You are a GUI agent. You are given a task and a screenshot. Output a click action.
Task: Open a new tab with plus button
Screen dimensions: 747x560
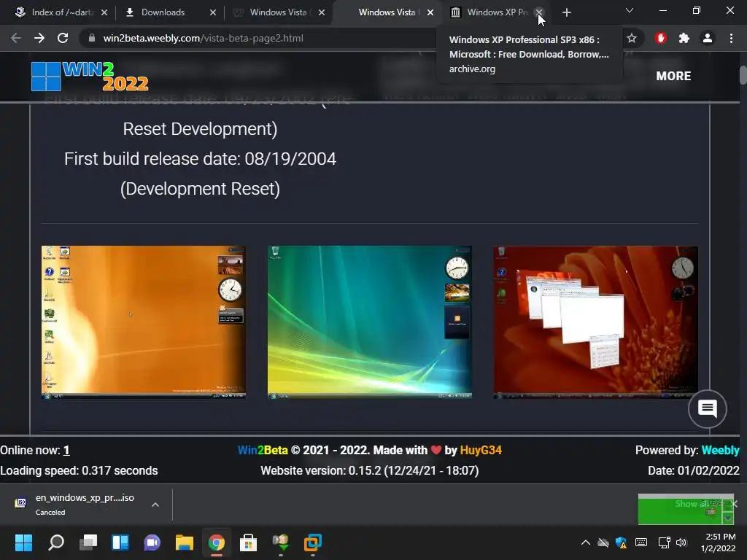(566, 12)
